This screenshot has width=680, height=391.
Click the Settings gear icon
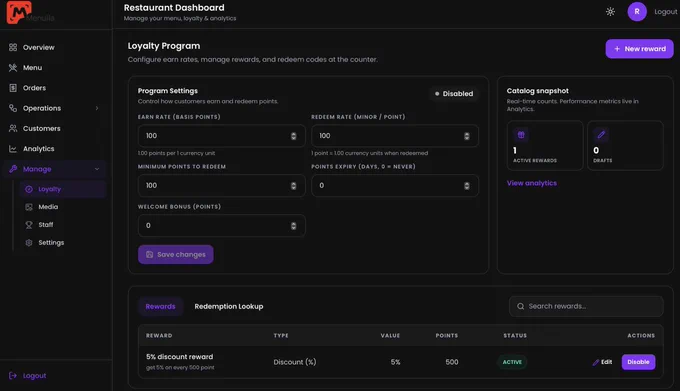click(x=29, y=243)
